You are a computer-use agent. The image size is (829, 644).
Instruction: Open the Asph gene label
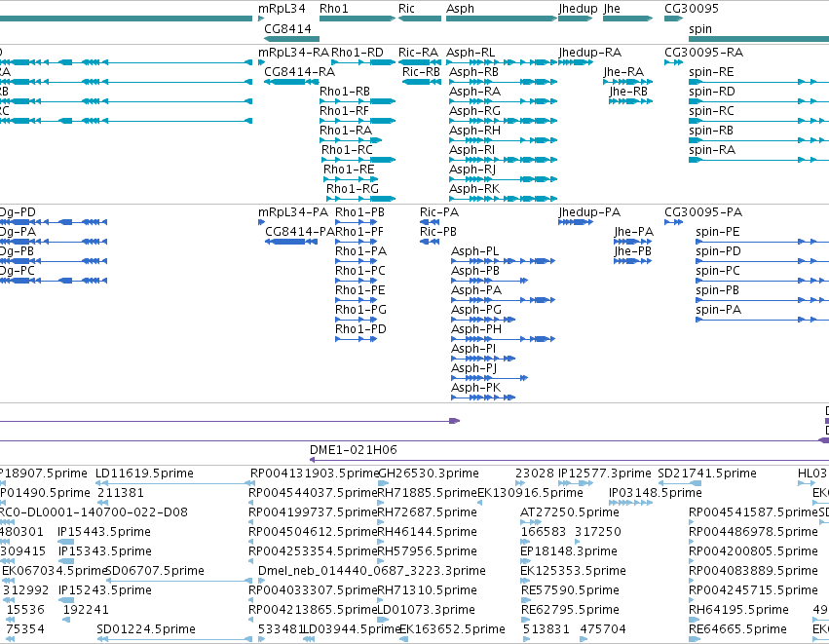(x=461, y=9)
